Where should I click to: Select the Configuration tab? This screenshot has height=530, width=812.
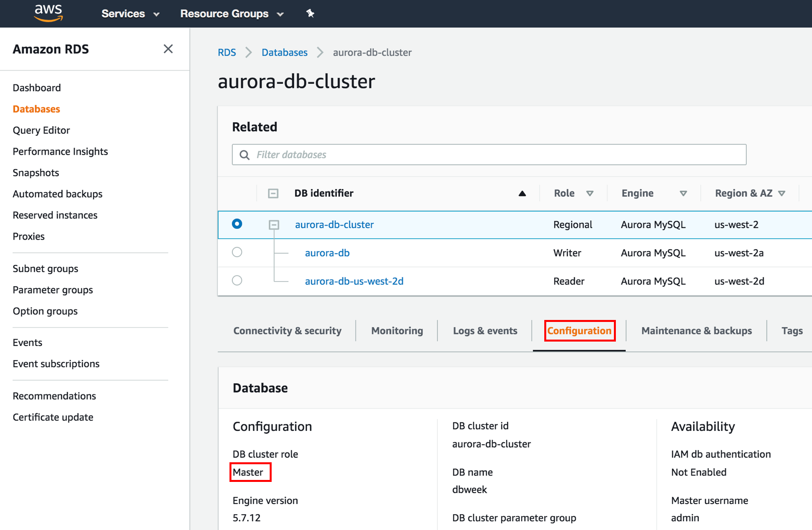[x=579, y=331]
